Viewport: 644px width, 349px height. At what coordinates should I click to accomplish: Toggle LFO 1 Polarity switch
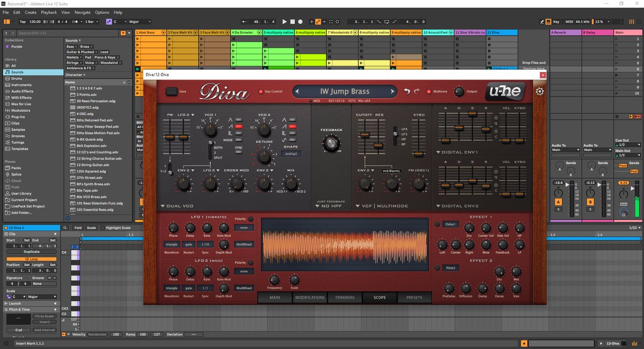click(250, 219)
